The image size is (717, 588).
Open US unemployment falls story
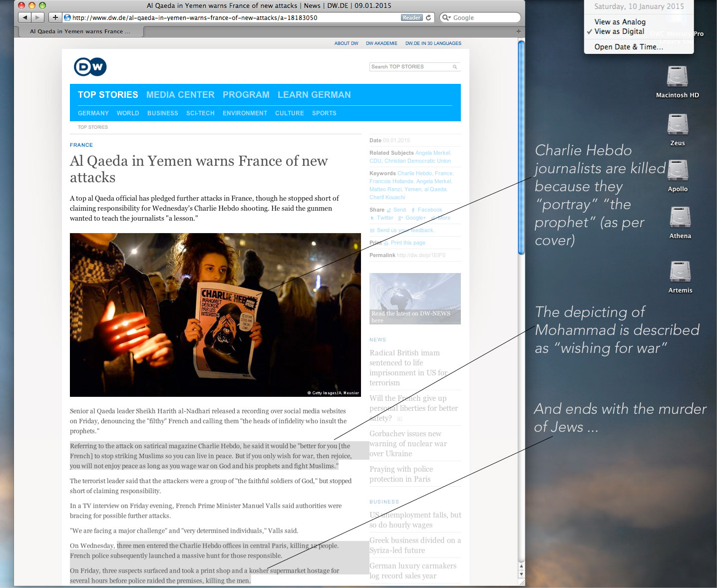[x=415, y=520]
